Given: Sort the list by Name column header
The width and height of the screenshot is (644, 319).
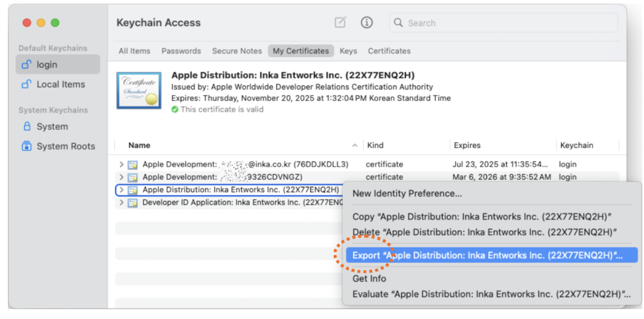Looking at the screenshot, I should [140, 145].
